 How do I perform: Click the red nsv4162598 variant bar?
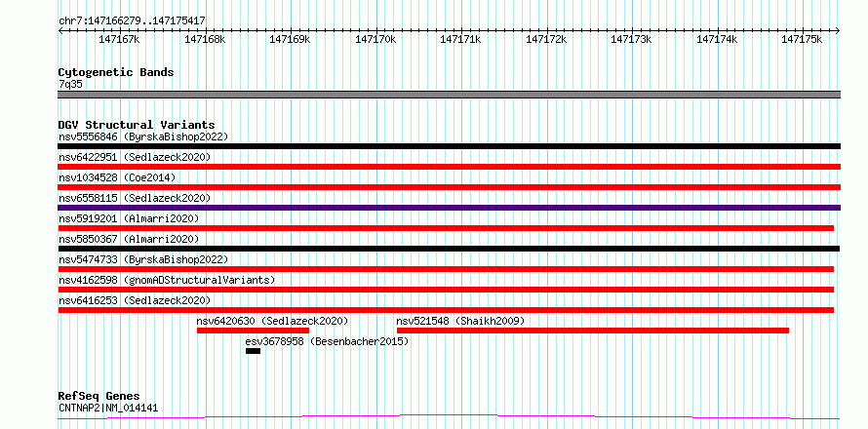tap(446, 290)
